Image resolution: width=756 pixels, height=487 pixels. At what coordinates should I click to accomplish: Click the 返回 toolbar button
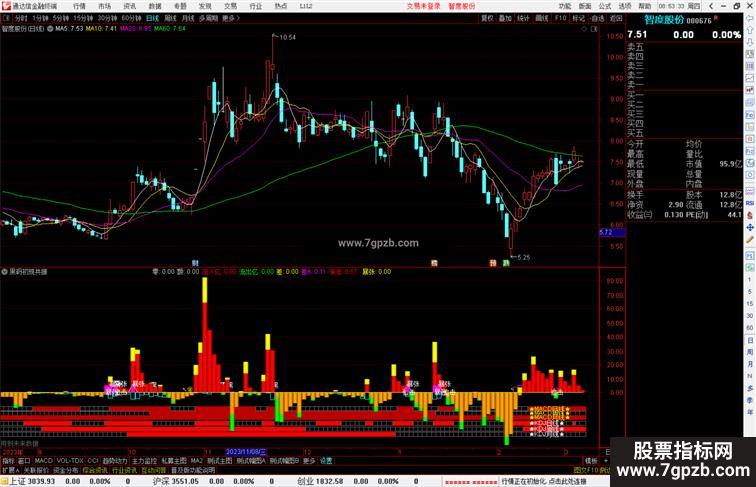click(616, 18)
